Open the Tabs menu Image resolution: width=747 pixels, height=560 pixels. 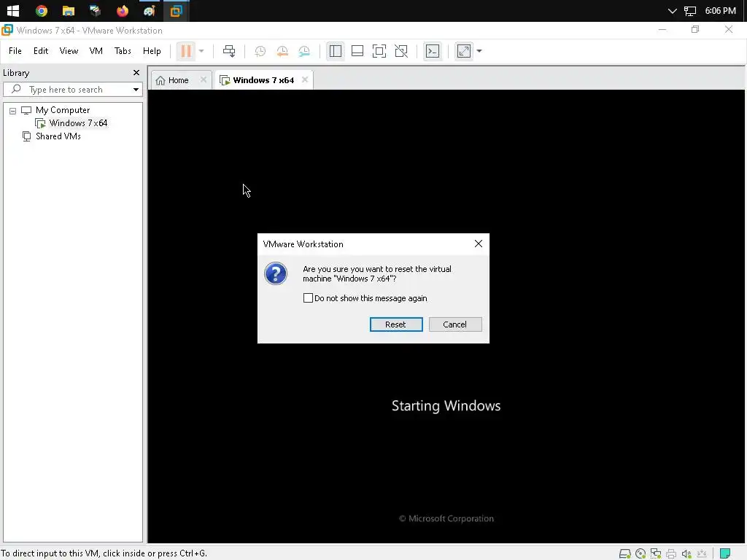coord(123,51)
